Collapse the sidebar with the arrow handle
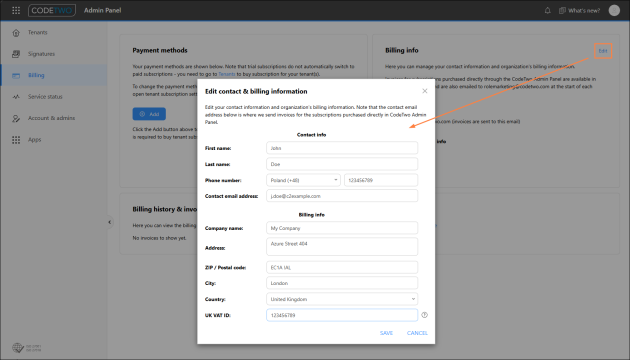 coord(109,222)
